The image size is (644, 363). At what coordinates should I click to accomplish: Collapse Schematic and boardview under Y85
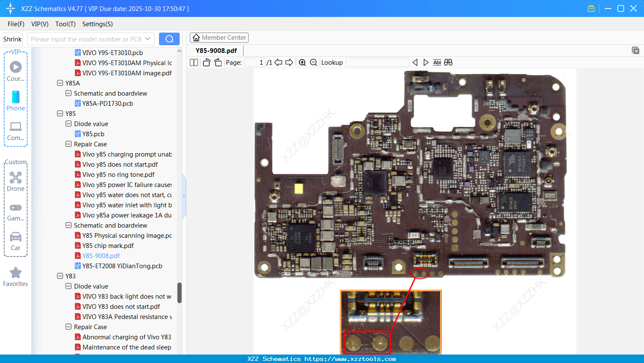point(69,225)
